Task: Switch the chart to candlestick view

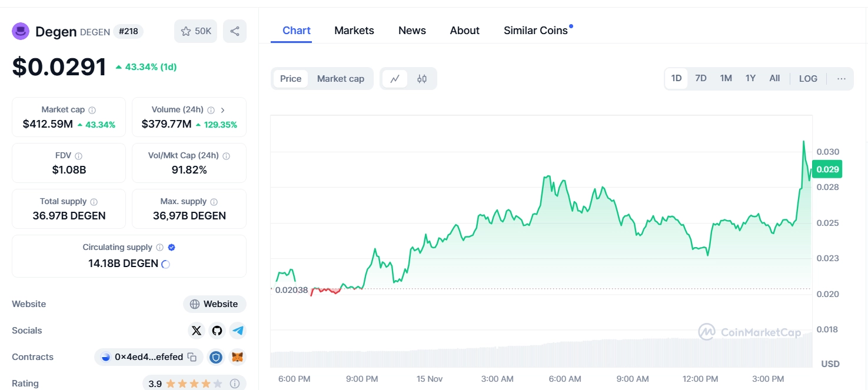Action: [422, 78]
